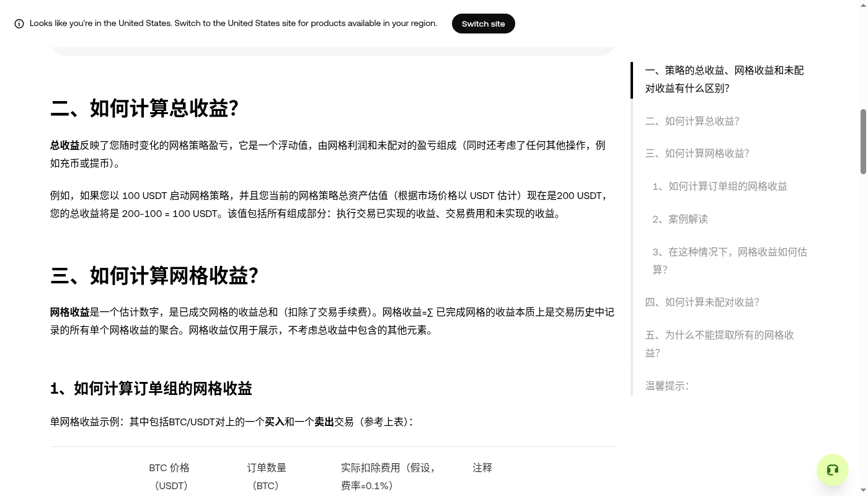This screenshot has width=868, height=496.
Task: Jump to 温馨提示: in sidebar contents
Action: [x=667, y=386]
